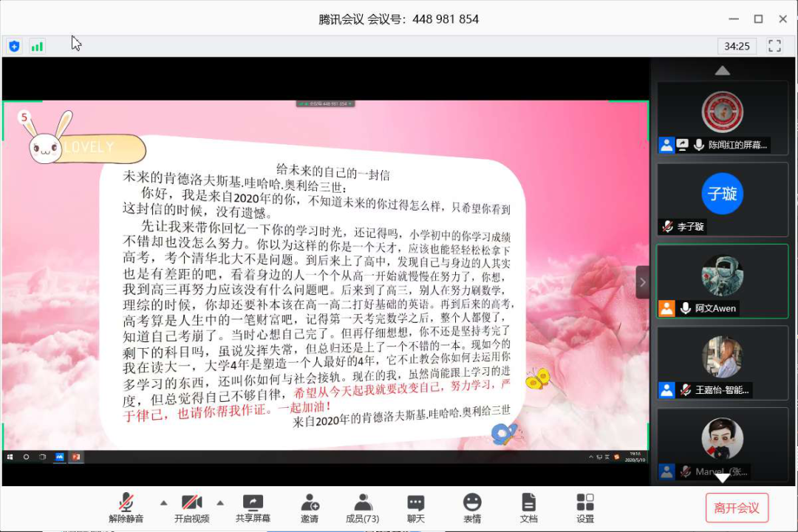The height and width of the screenshot is (532, 798).
Task: Check the green network signal icon
Action: point(36,47)
